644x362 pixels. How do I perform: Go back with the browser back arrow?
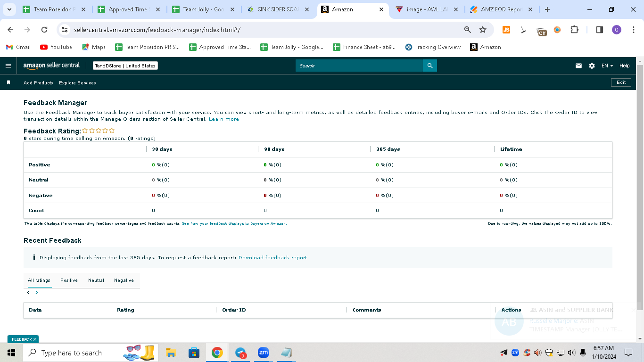click(10, 30)
